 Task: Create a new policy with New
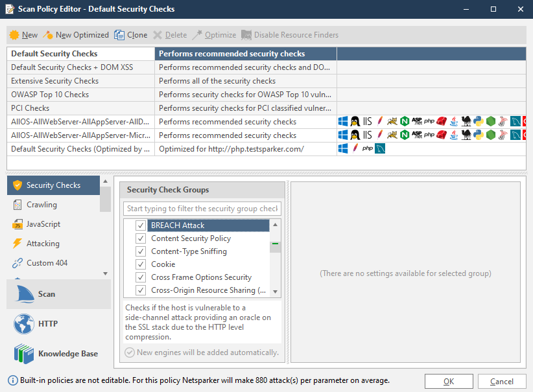23,35
